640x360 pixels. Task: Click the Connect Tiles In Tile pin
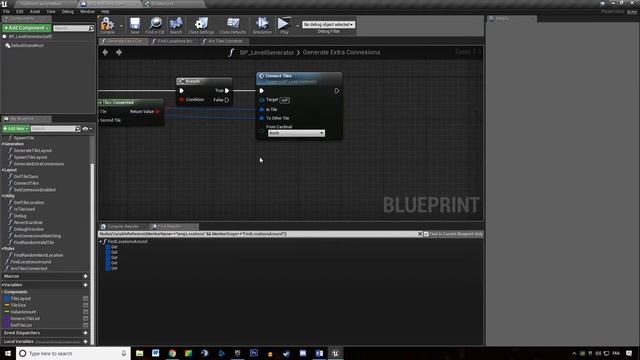(x=262, y=109)
